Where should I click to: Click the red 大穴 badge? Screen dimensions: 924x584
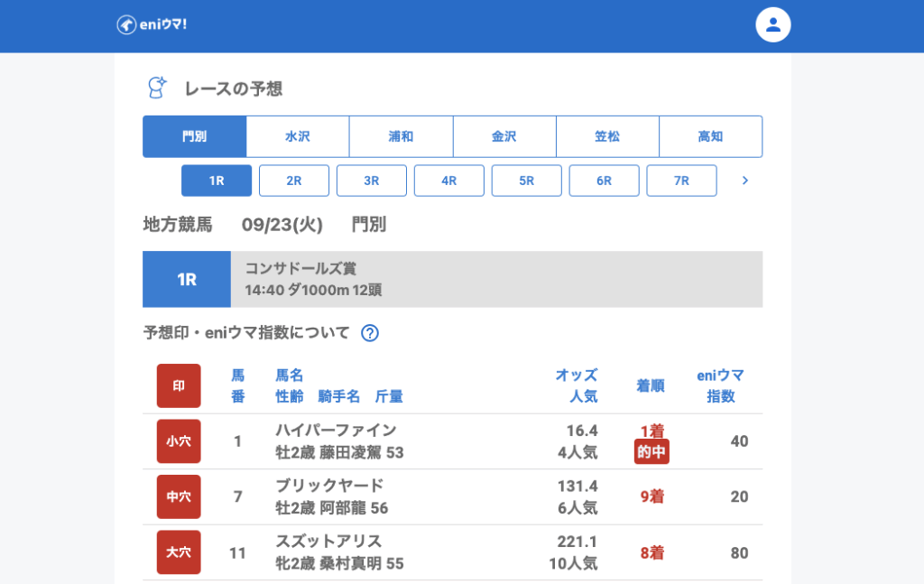pos(179,552)
